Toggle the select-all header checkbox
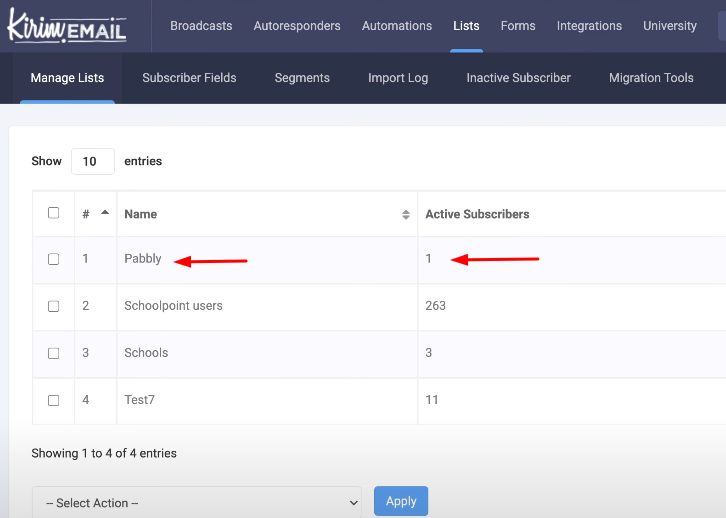The height and width of the screenshot is (518, 726). click(x=54, y=213)
